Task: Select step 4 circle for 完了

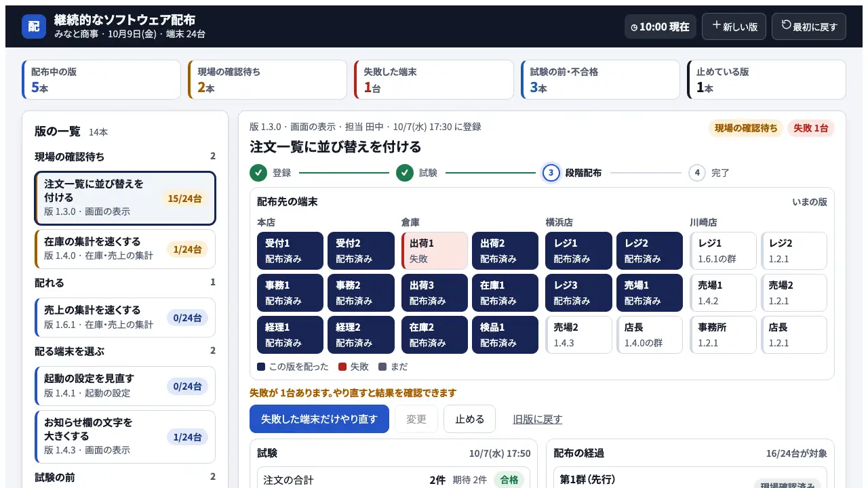Action: point(697,173)
